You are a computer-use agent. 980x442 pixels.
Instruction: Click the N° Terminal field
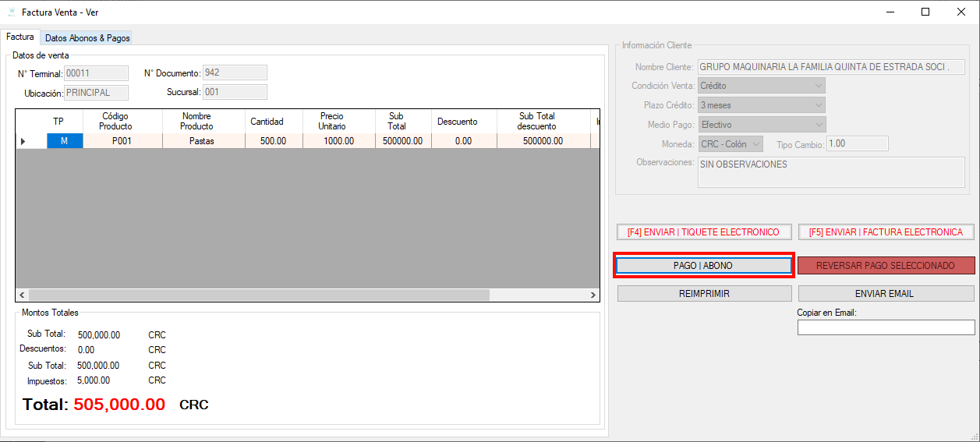point(97,72)
